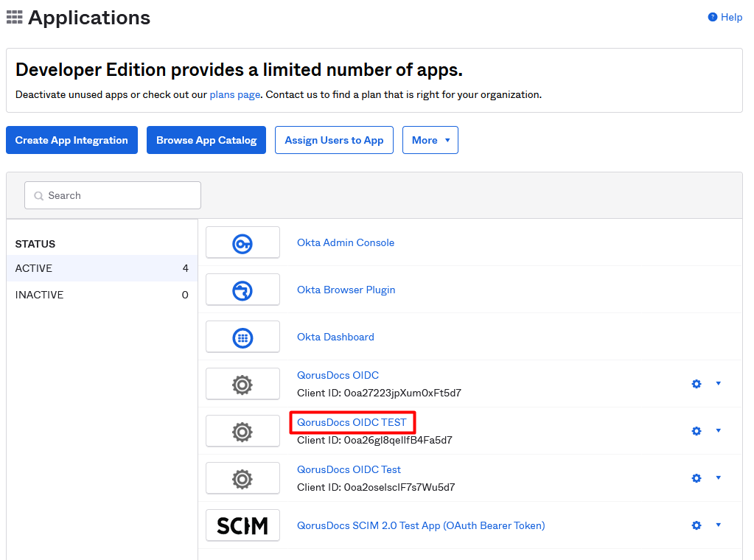Open Okta Browser Plugin app link
Screen dimensions: 754x560
[x=346, y=290]
